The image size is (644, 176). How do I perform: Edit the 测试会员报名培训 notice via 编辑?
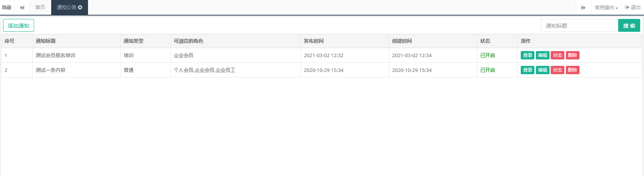[x=542, y=55]
